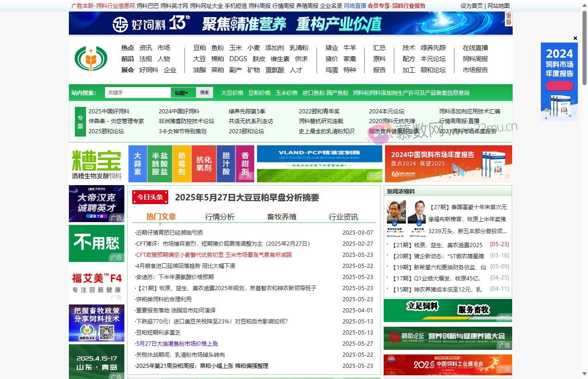The image size is (588, 379).
Task: Switch to the 行情分析 tab
Action: point(220,216)
